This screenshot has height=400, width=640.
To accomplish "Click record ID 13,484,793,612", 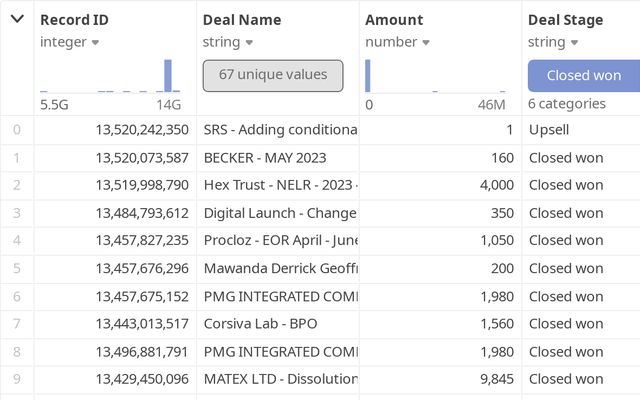I will click(x=142, y=213).
